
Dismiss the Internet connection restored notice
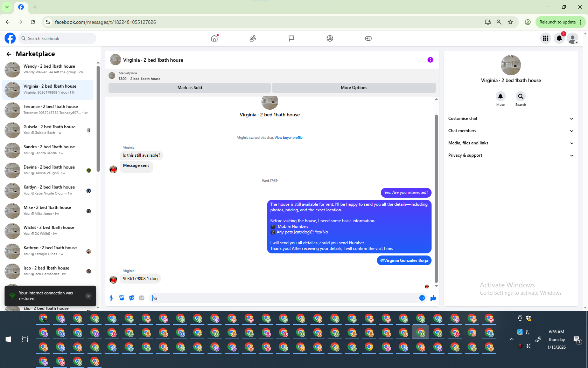tap(89, 296)
